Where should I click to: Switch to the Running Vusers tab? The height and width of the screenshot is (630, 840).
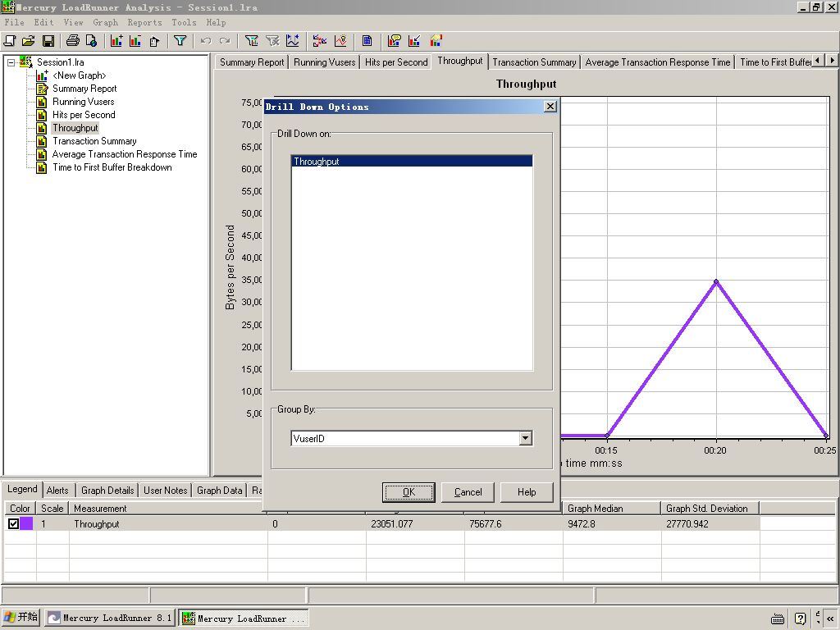pos(325,62)
